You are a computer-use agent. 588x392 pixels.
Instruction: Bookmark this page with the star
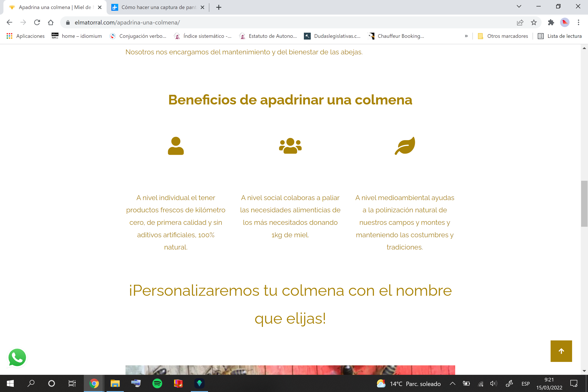[x=534, y=23]
